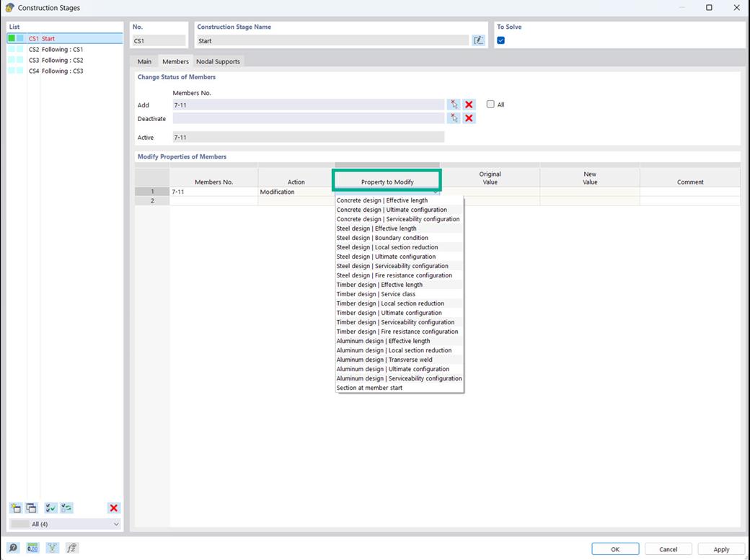
Task: Toggle the To Solve checkbox
Action: [x=500, y=40]
